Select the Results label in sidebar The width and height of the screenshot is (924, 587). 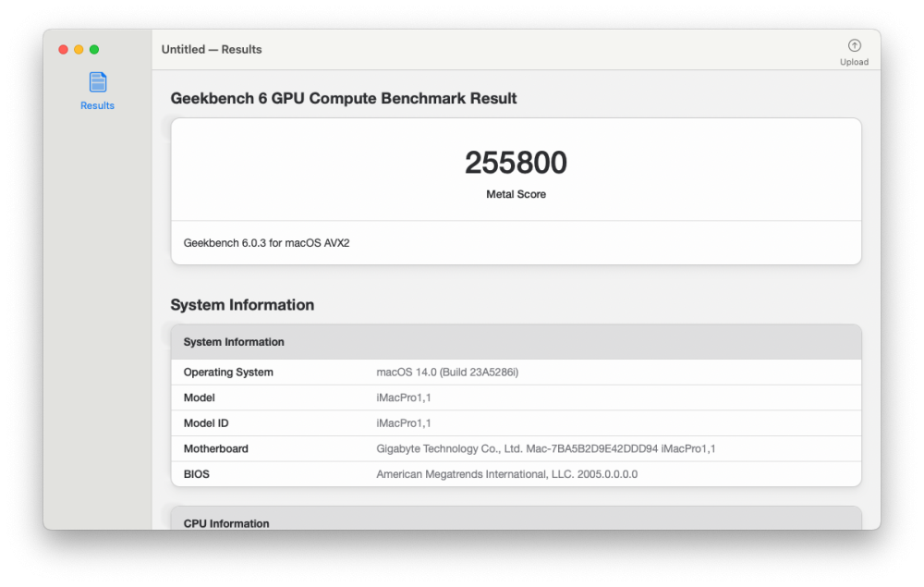click(97, 105)
